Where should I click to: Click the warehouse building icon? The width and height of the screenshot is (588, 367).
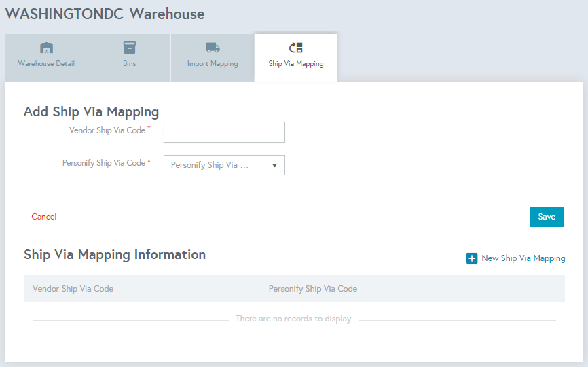click(x=46, y=48)
